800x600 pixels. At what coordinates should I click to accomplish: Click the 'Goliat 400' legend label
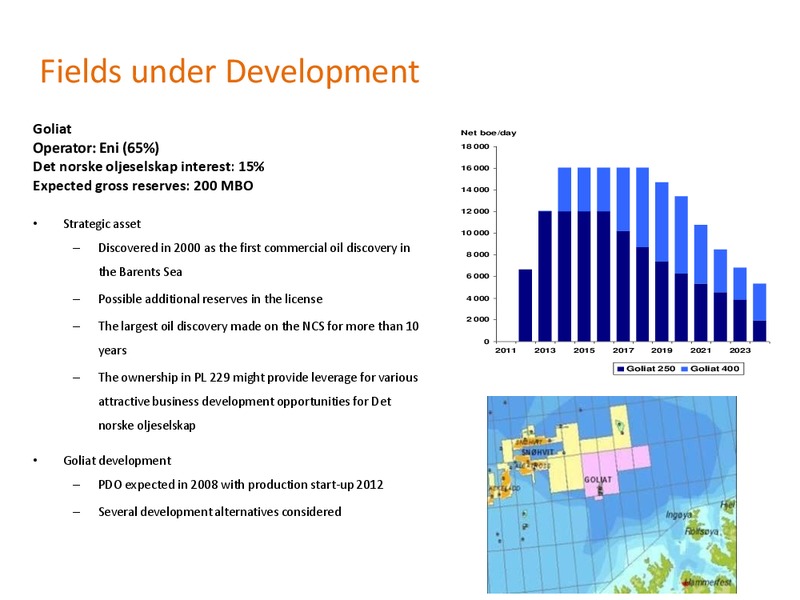pyautogui.click(x=715, y=369)
